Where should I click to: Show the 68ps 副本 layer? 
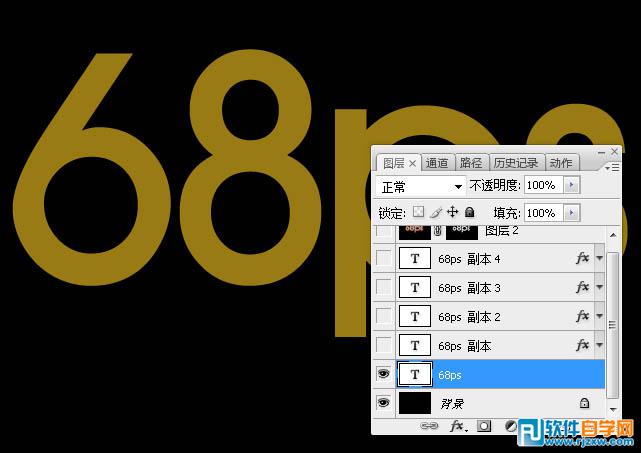(383, 345)
